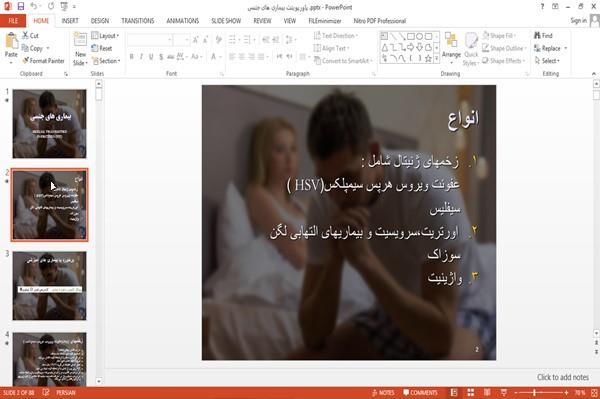Click the Find binoculars icon
This screenshot has height=399, width=600.
pos(537,36)
